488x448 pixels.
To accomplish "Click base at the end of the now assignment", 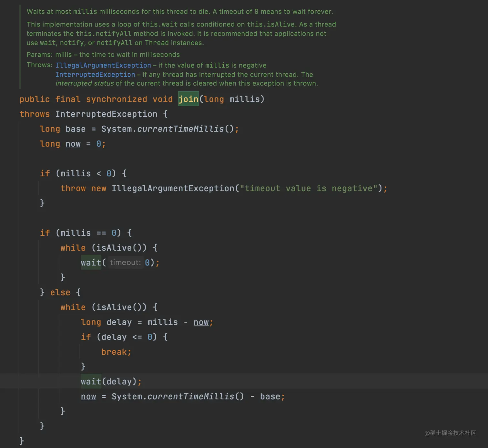I will coord(270,396).
